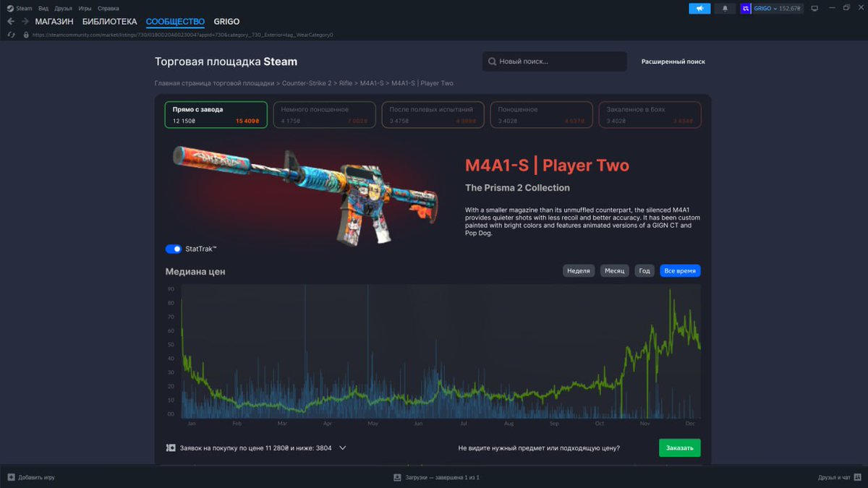Select Прямо с завода wear option
This screenshot has width=868, height=488.
tap(216, 115)
